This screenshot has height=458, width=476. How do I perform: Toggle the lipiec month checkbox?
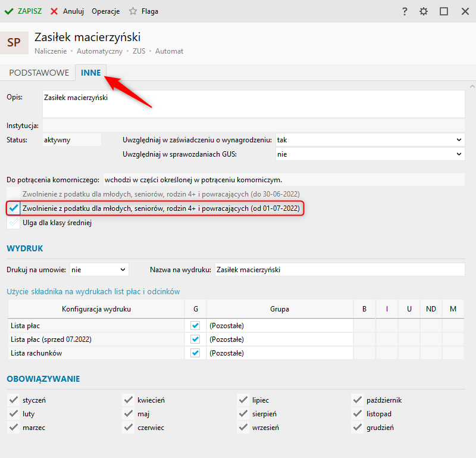(243, 400)
